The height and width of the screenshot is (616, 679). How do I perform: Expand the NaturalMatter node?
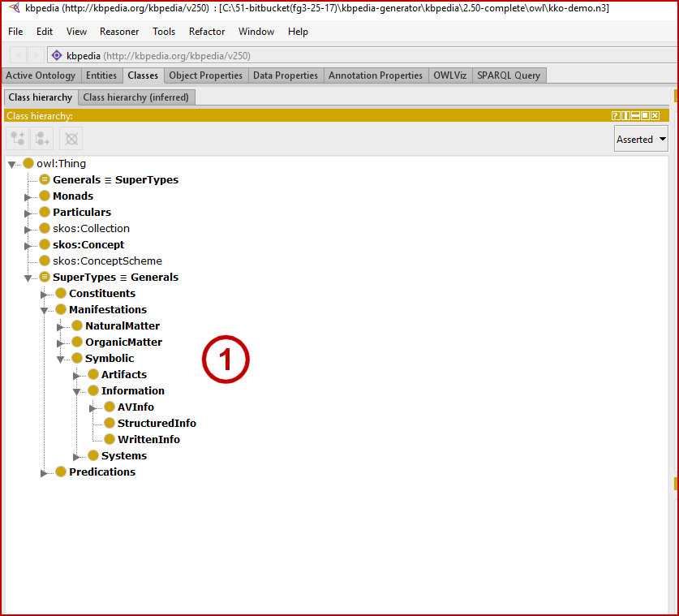click(60, 327)
